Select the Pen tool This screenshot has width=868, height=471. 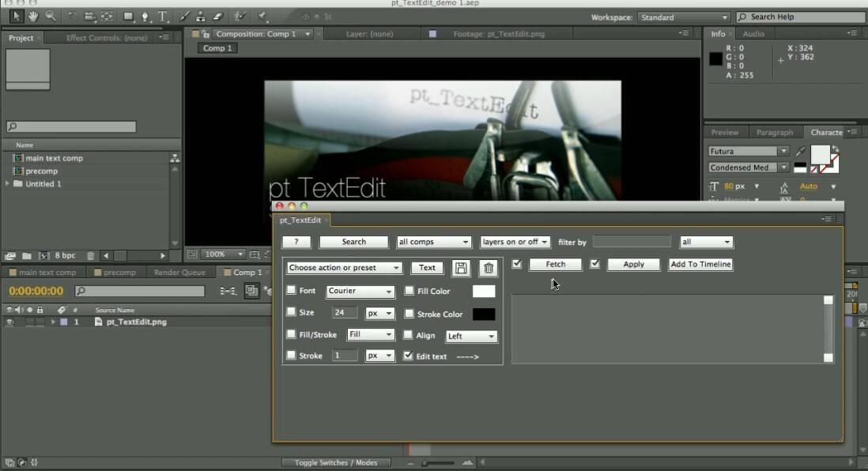pyautogui.click(x=145, y=16)
